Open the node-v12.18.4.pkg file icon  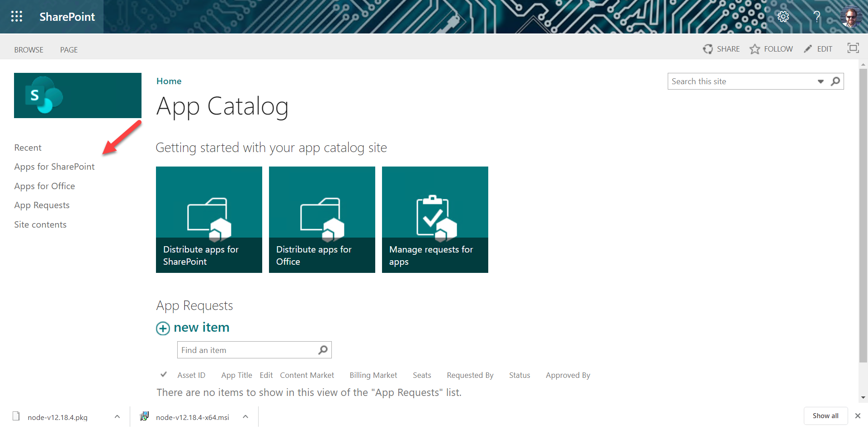pyautogui.click(x=16, y=416)
